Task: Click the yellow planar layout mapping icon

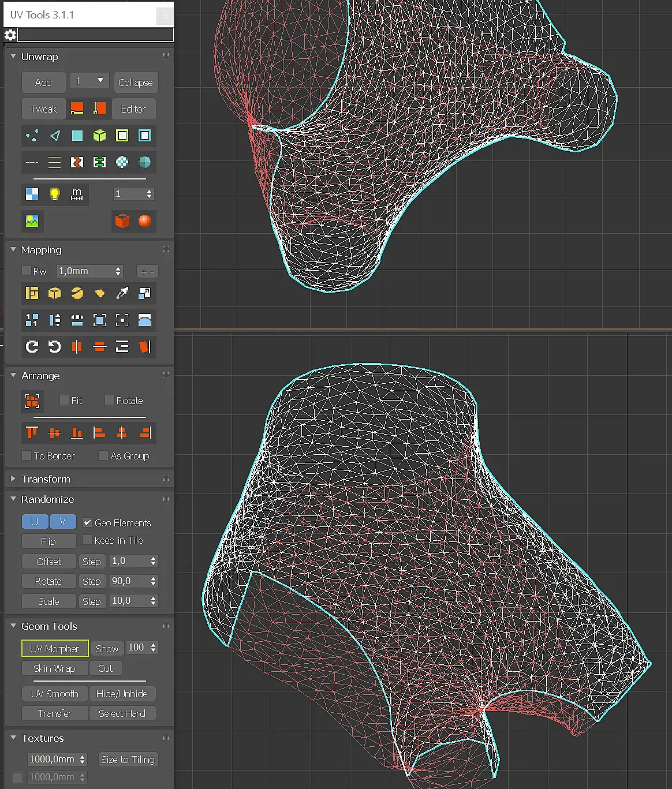Action: coord(32,293)
